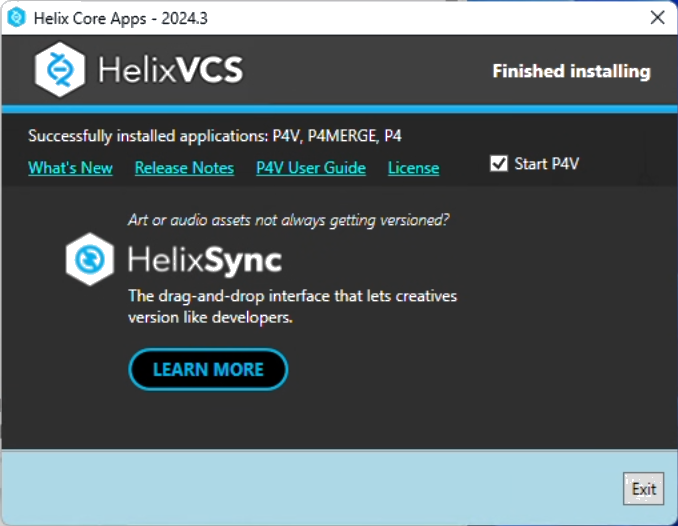This screenshot has height=526, width=678.
Task: Click the Exit button
Action: 643,489
